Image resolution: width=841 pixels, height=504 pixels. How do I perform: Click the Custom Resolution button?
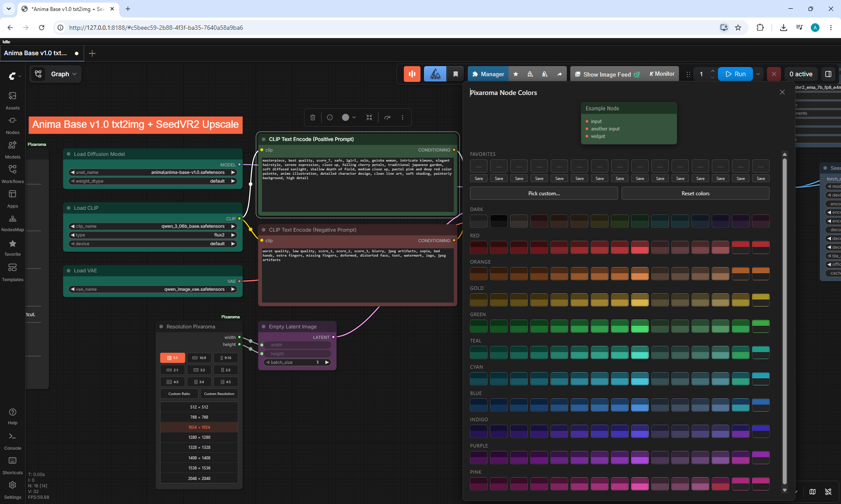pyautogui.click(x=219, y=394)
